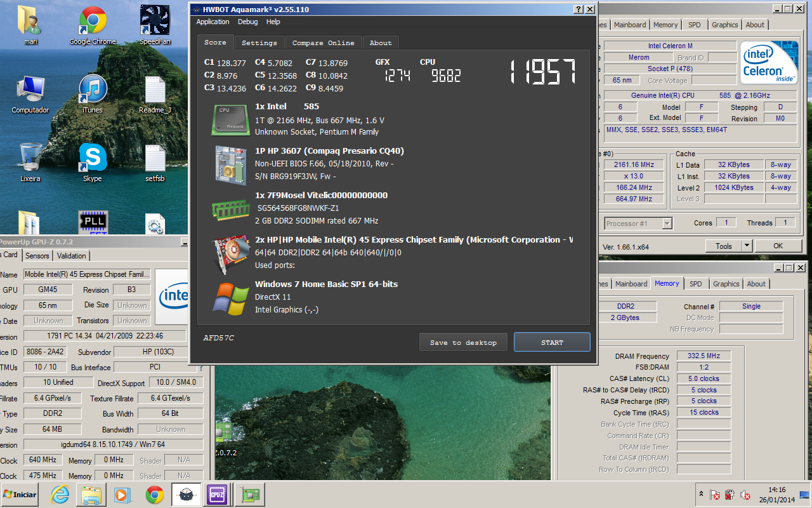Select the Score tab in Aquamark
The width and height of the screenshot is (812, 508).
click(x=215, y=42)
